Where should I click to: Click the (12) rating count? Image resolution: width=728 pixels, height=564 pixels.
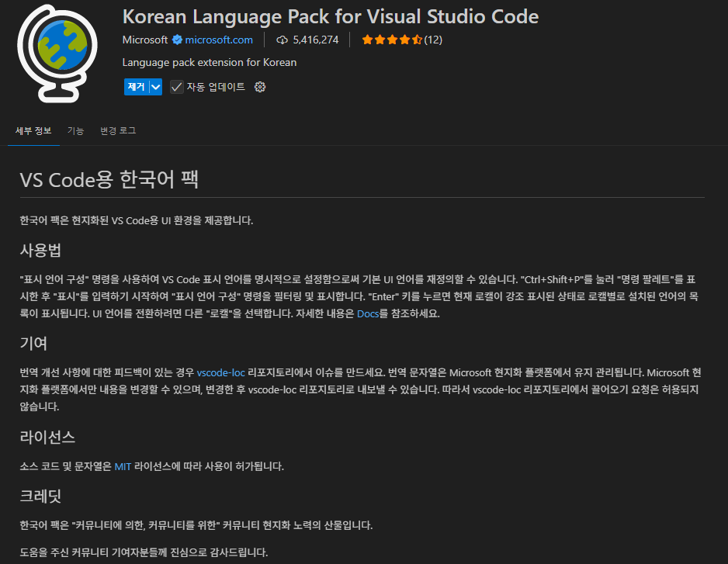point(433,40)
